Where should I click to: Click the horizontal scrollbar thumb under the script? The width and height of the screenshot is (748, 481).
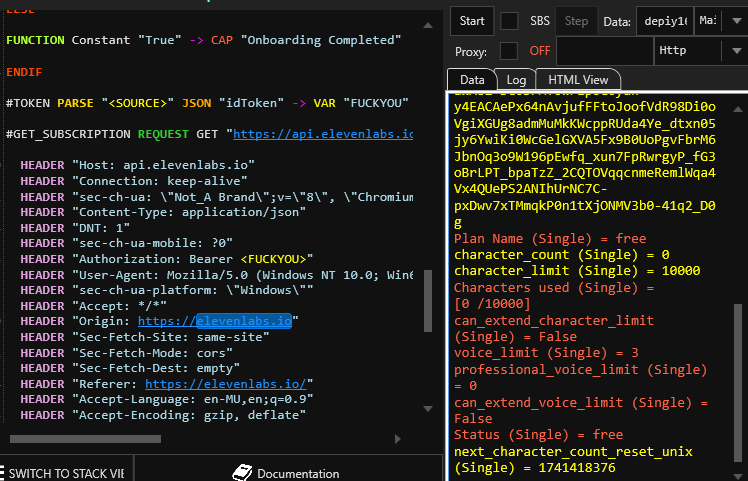tap(85, 439)
